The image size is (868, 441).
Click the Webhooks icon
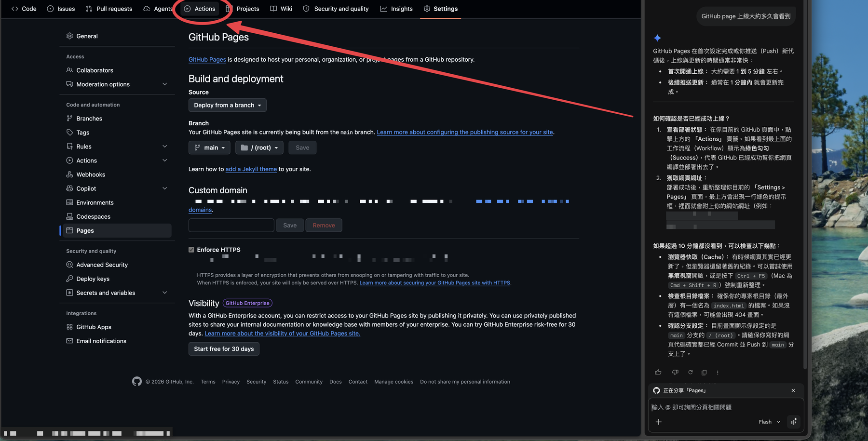tap(69, 174)
